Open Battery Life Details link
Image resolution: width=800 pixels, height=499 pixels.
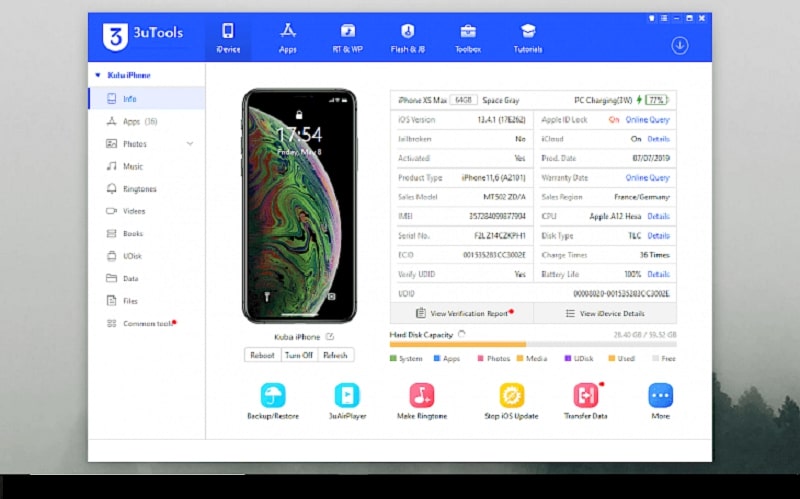[x=658, y=275]
